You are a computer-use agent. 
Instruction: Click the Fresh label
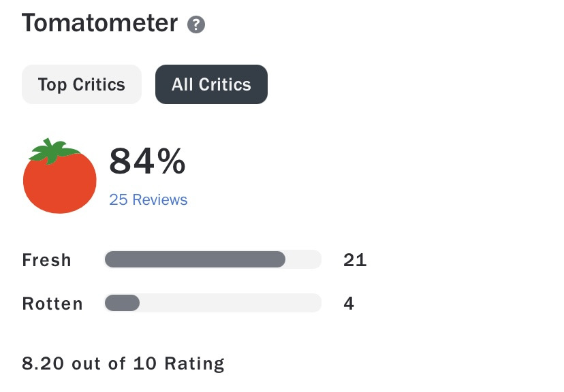(x=46, y=260)
